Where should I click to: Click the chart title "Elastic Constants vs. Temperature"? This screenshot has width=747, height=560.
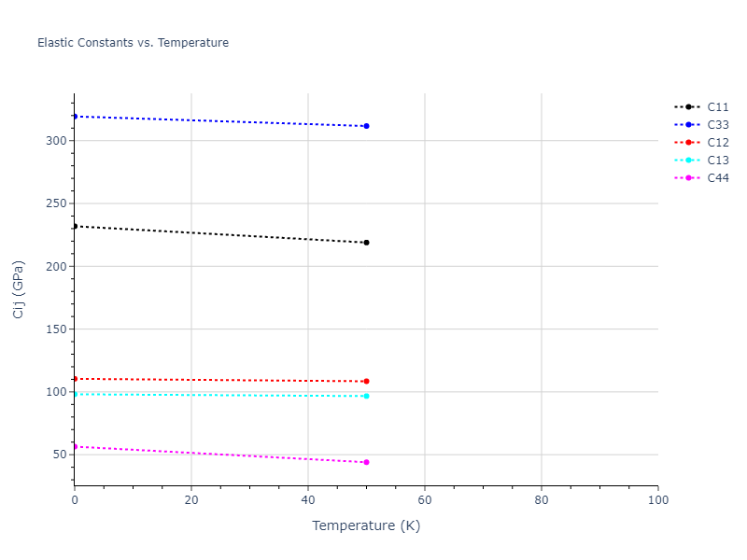133,43
